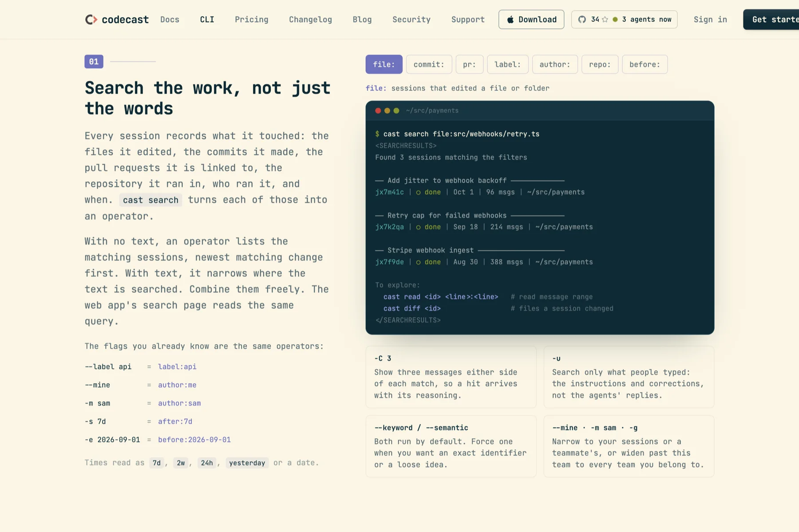Click session id jx7m41c
Screen dimensions: 799x532
pyautogui.click(x=389, y=192)
